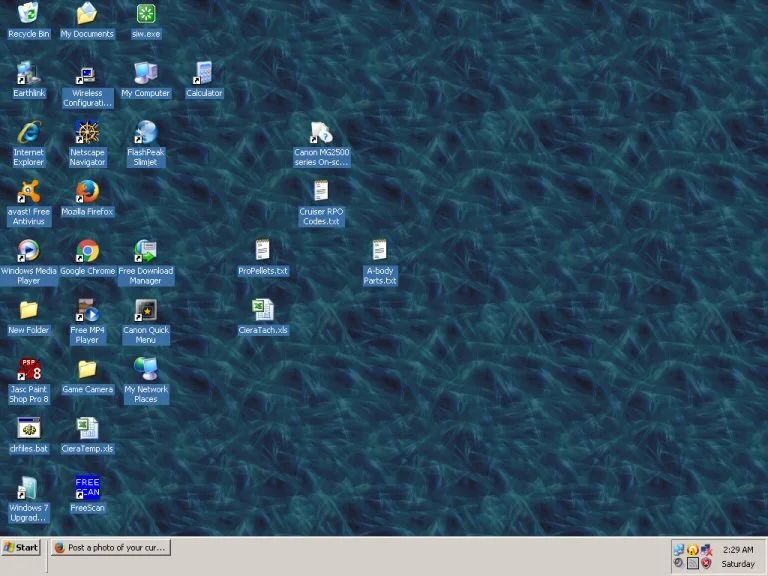Screen dimensions: 768x576
Task: Select the FreeScan desktop icon
Action: pyautogui.click(x=87, y=487)
